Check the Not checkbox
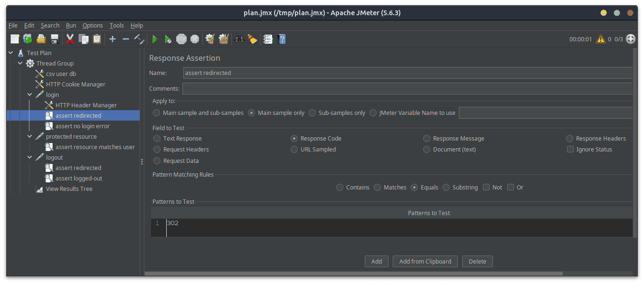Screen dimensions: 644x284 click(486, 188)
